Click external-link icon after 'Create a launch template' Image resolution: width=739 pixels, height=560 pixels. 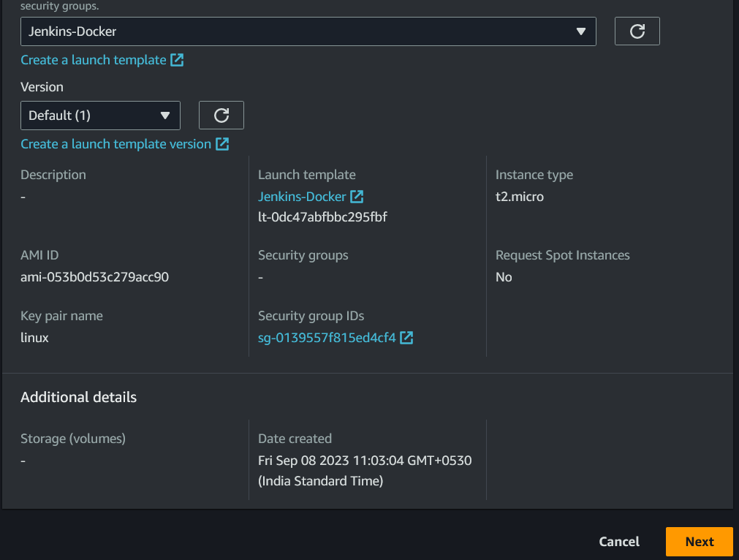click(177, 60)
